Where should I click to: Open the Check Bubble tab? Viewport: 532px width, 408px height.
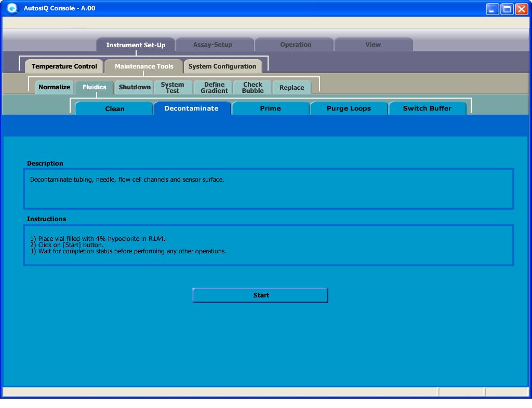[253, 87]
